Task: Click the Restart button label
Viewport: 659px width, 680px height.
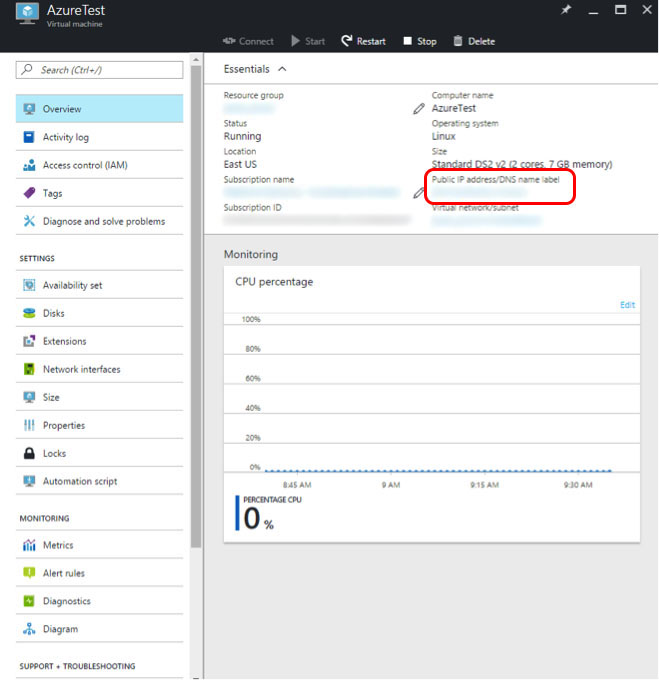Action: (x=371, y=41)
